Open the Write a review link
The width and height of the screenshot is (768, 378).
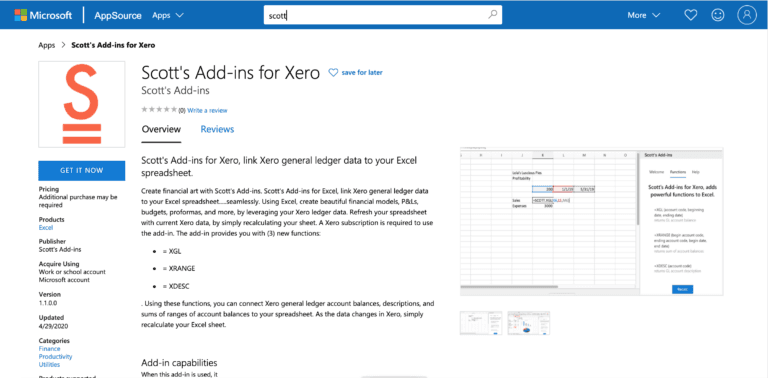pyautogui.click(x=207, y=111)
